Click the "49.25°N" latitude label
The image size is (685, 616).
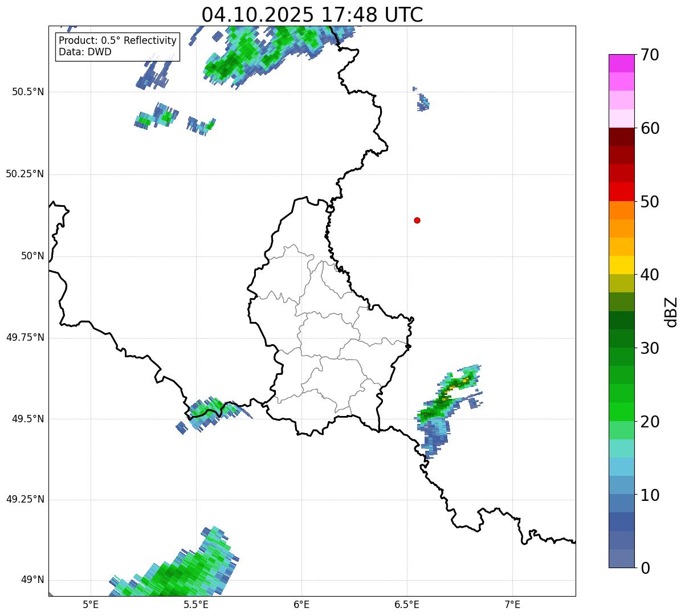pyautogui.click(x=25, y=499)
